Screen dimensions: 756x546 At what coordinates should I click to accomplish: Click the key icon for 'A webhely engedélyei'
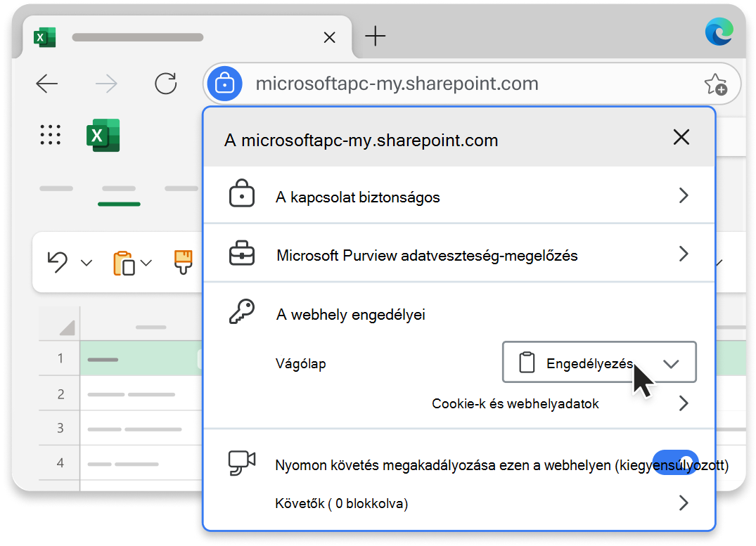241,311
